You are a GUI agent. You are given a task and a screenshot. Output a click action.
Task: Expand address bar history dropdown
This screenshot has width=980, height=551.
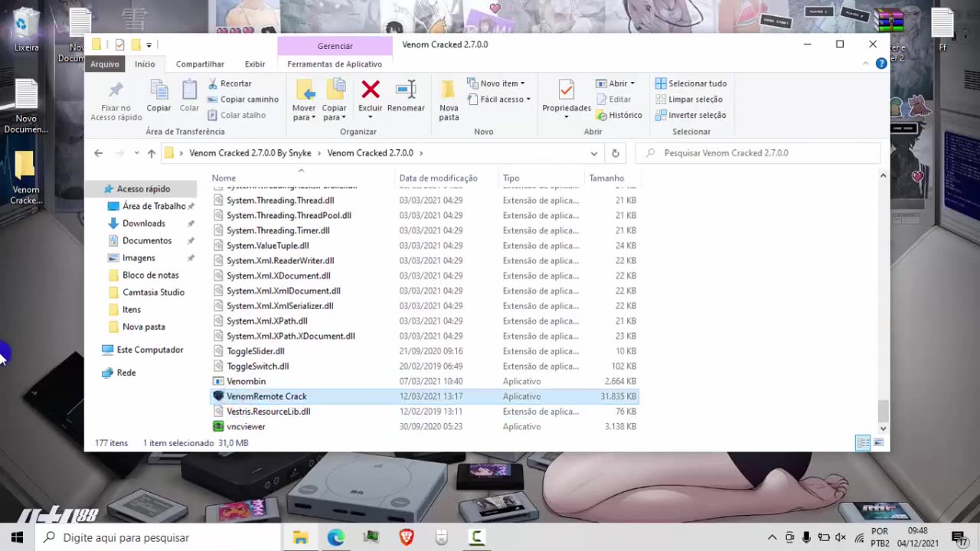pos(593,153)
